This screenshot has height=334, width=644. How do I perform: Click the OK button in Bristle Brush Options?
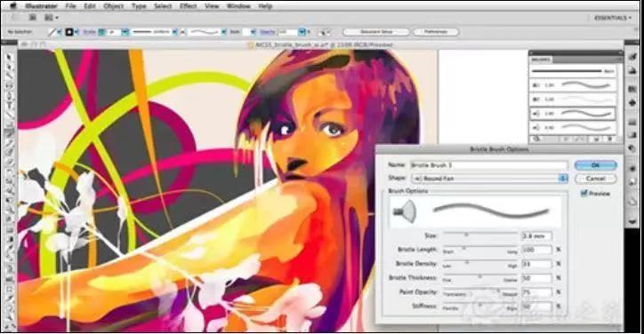(x=596, y=165)
